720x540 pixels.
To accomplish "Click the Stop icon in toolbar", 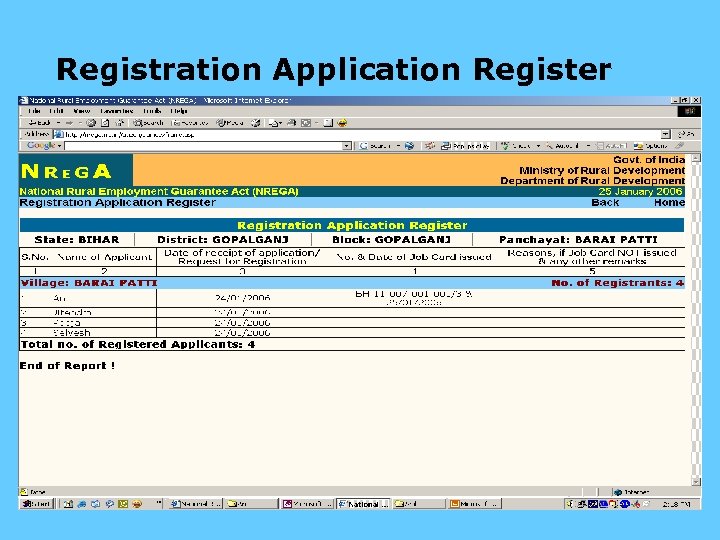I will [x=91, y=123].
